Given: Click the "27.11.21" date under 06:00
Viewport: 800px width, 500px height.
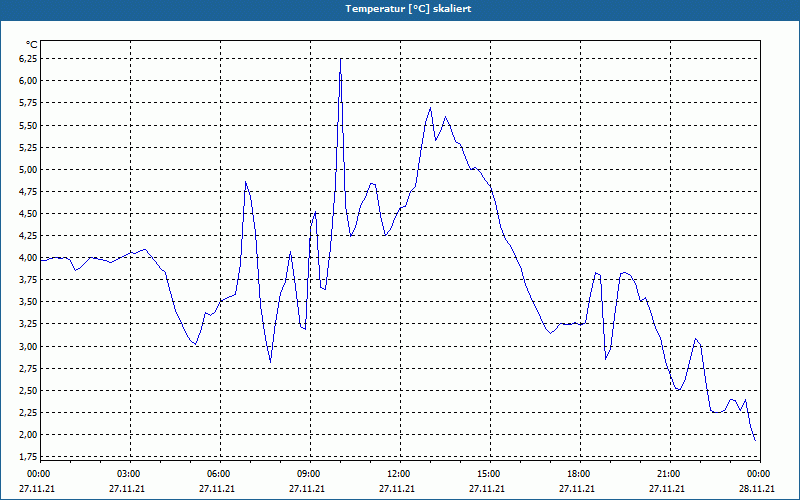Looking at the screenshot, I should (217, 488).
